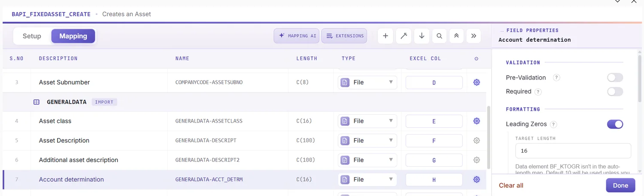Click help icon next to Pre-Validation
This screenshot has height=196, width=644.
[x=556, y=78]
